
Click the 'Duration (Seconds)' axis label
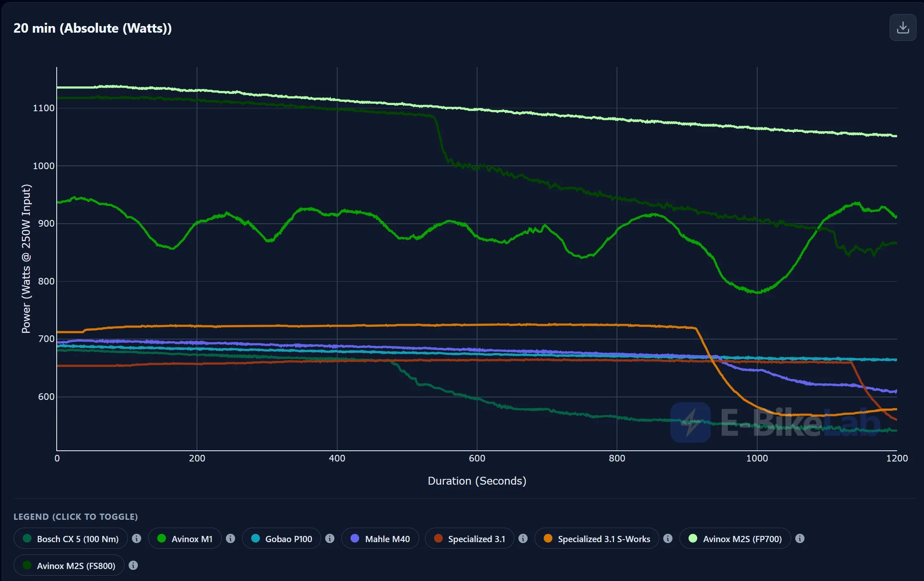[x=477, y=481]
